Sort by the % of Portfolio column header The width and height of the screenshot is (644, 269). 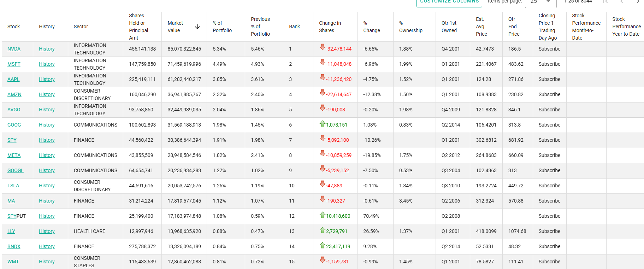tap(222, 27)
